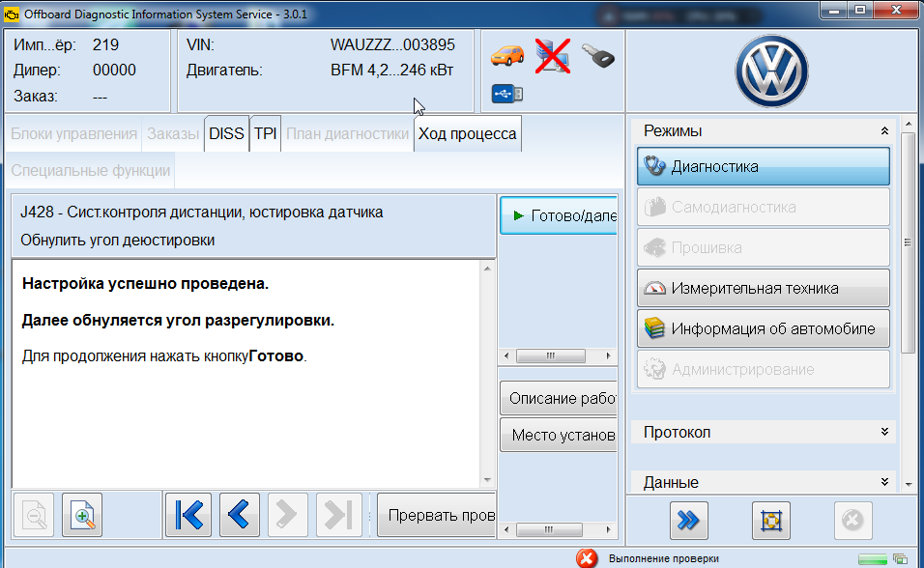
Task: Select the Ход процесса tab
Action: coord(468,133)
